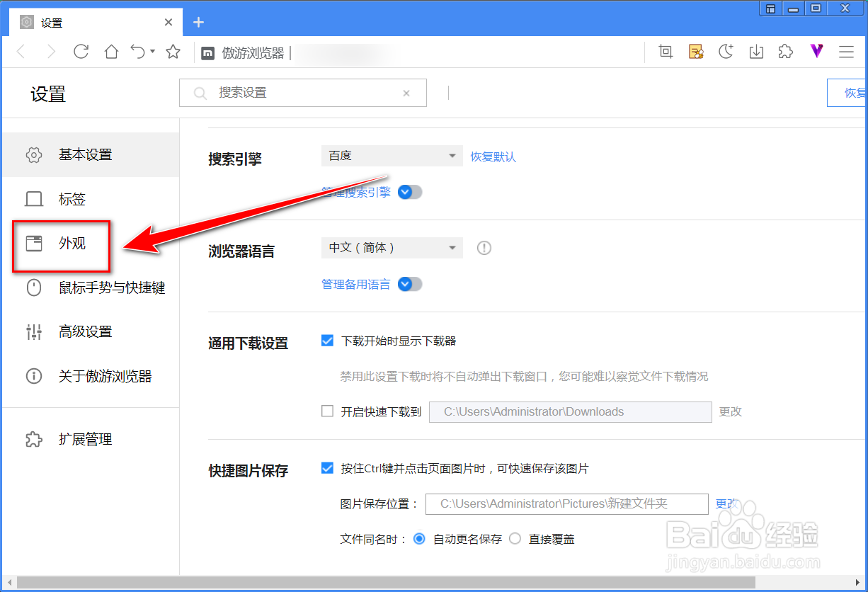Open the 百度 search engine dropdown
The width and height of the screenshot is (868, 592).
coord(392,156)
